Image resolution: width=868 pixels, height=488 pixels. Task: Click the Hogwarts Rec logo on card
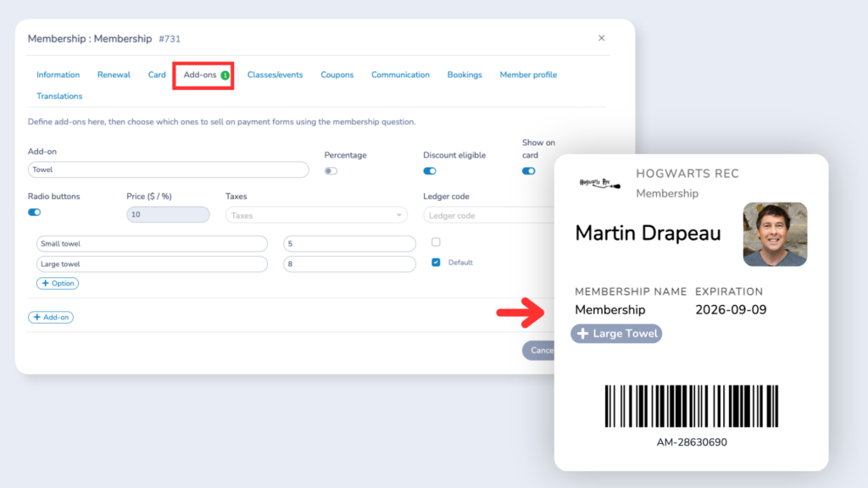click(599, 183)
